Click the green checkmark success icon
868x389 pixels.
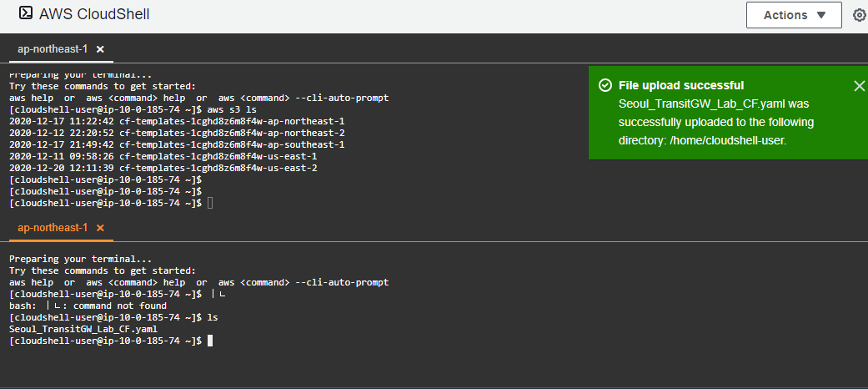pyautogui.click(x=605, y=85)
